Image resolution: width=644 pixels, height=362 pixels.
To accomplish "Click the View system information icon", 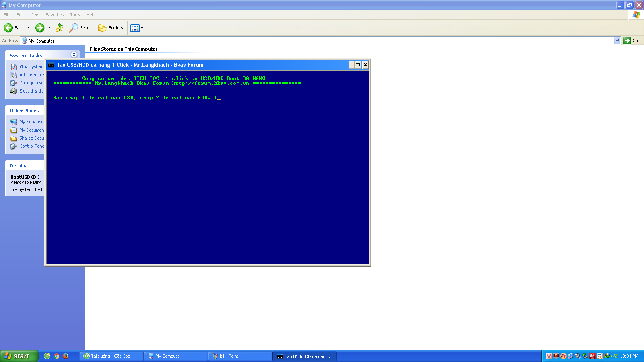I will [14, 67].
